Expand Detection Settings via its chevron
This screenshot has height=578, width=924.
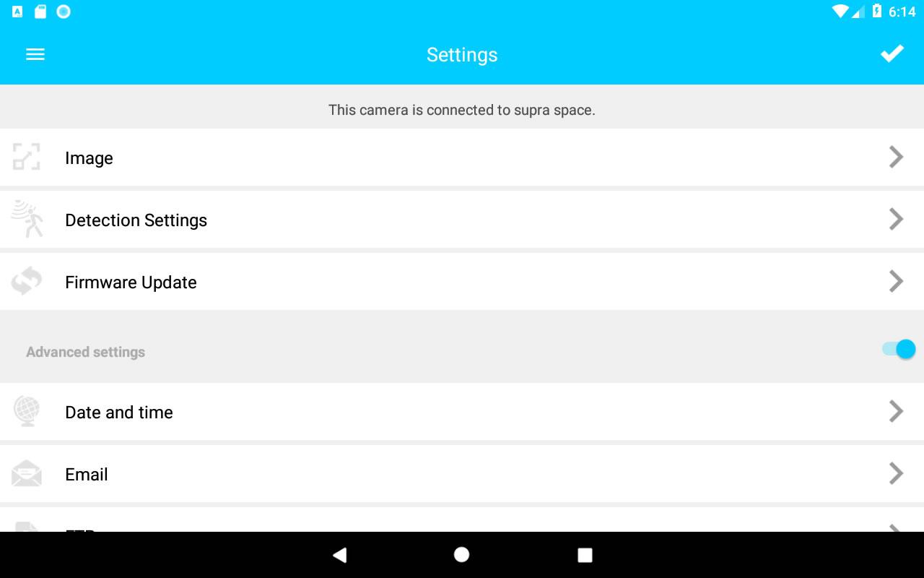896,219
